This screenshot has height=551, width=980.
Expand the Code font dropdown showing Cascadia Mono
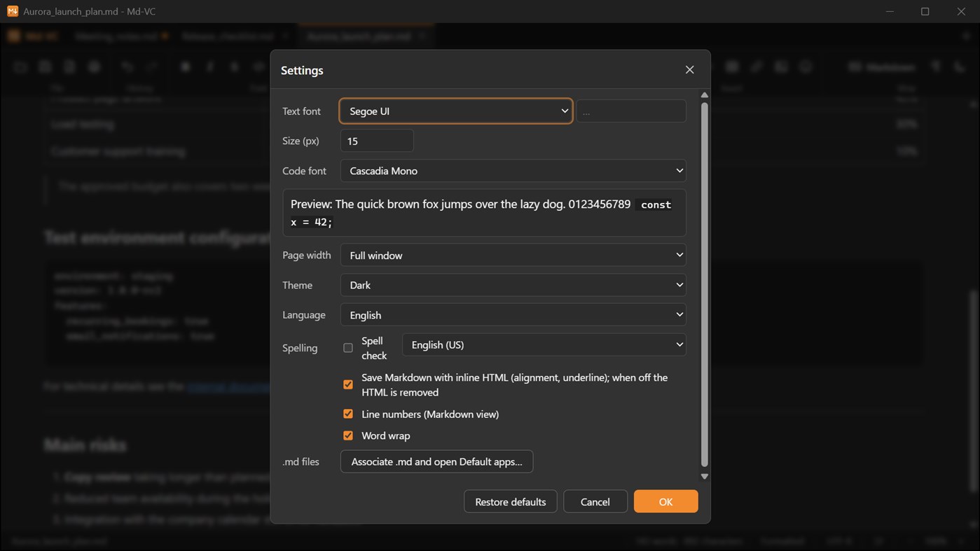pos(513,171)
